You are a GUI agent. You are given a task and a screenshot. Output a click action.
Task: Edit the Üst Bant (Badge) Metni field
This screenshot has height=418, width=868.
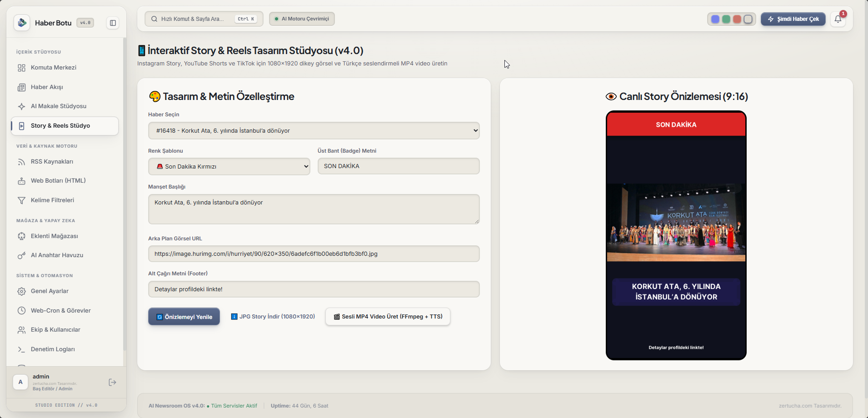(399, 166)
